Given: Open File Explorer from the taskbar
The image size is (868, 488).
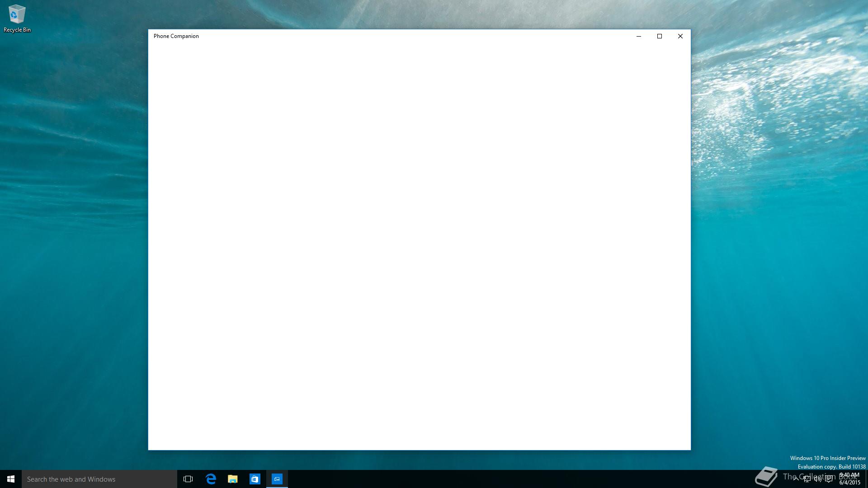Looking at the screenshot, I should click(x=233, y=479).
